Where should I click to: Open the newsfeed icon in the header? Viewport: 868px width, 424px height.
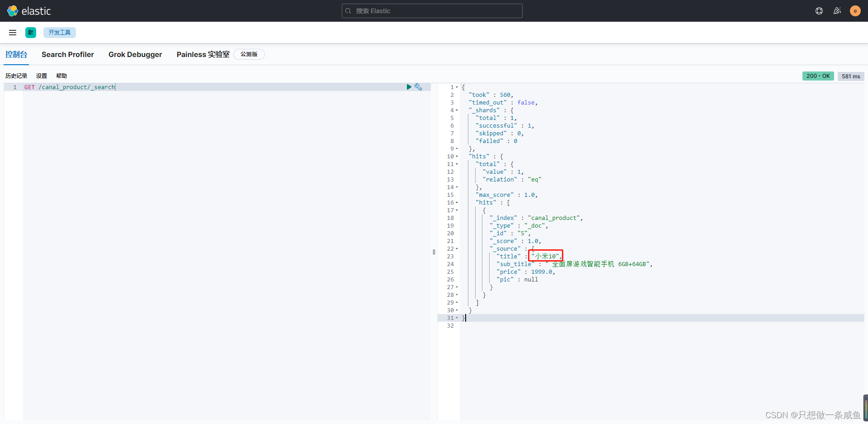tap(837, 11)
